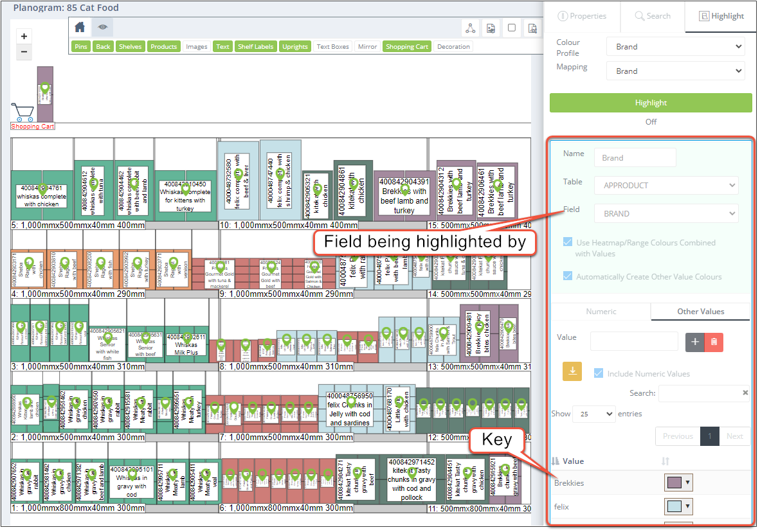Open the Field BRAND dropdown
This screenshot has width=760, height=532.
[666, 214]
